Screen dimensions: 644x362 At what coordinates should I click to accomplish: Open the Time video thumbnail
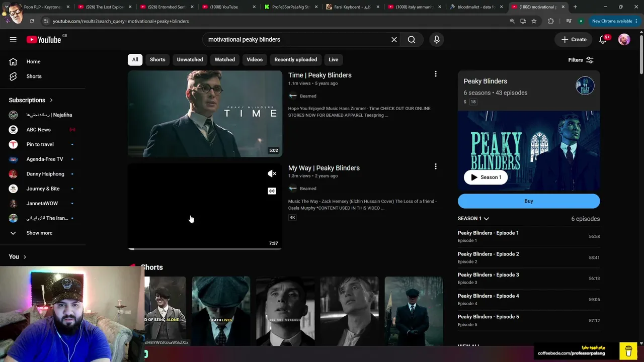click(205, 114)
